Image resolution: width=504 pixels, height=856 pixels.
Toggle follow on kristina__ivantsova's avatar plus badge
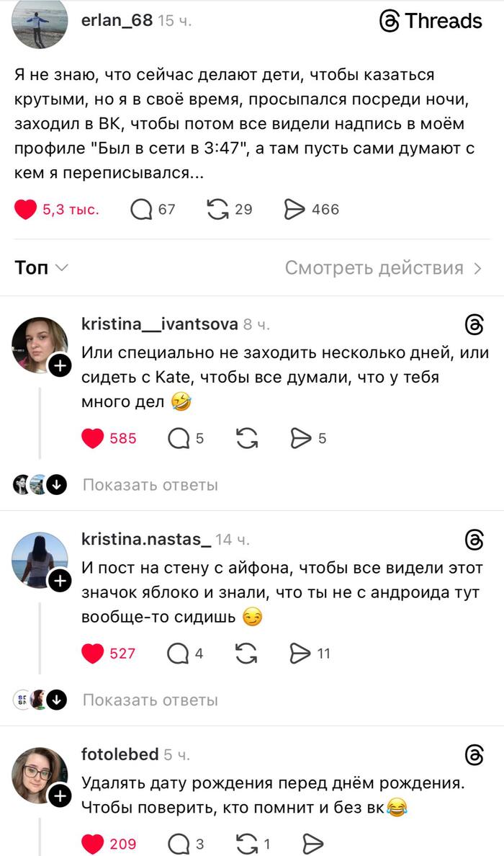click(61, 364)
